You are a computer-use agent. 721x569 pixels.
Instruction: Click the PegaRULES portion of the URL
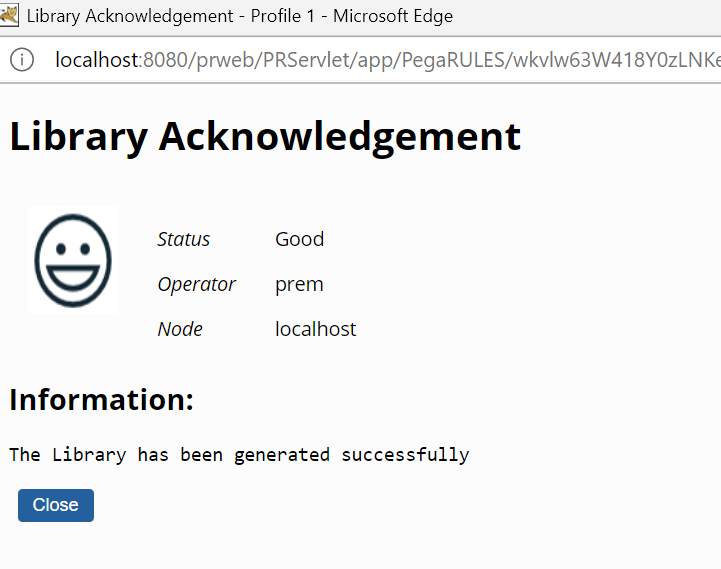[454, 60]
